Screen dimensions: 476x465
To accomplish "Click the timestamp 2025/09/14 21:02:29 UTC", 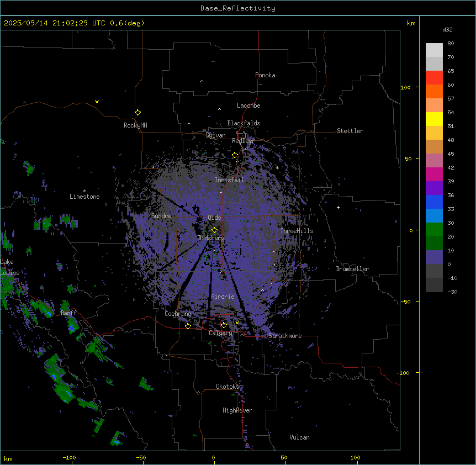I will tap(55, 23).
